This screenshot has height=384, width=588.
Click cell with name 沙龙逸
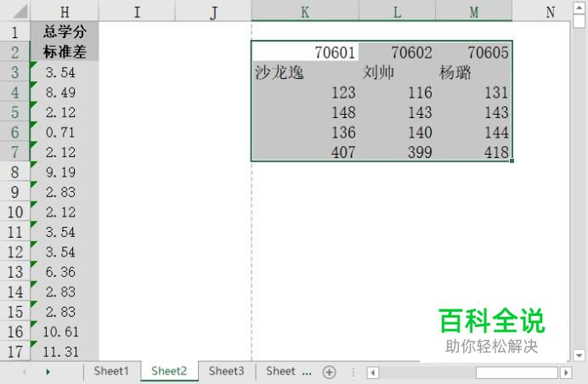(305, 72)
